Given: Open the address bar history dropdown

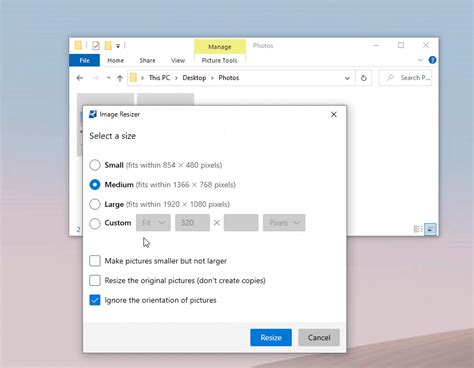Looking at the screenshot, I should tap(347, 78).
